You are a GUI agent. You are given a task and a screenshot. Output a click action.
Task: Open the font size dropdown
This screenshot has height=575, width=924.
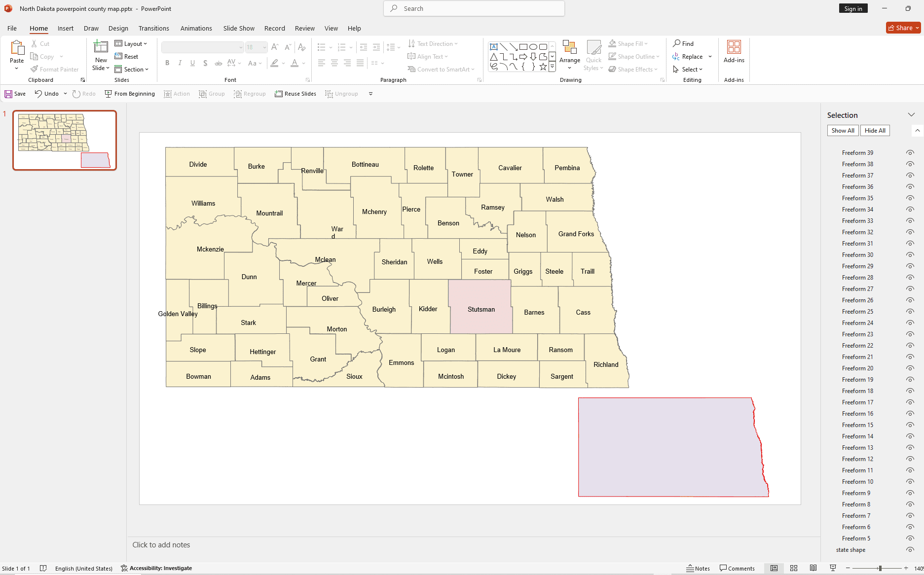coord(264,47)
